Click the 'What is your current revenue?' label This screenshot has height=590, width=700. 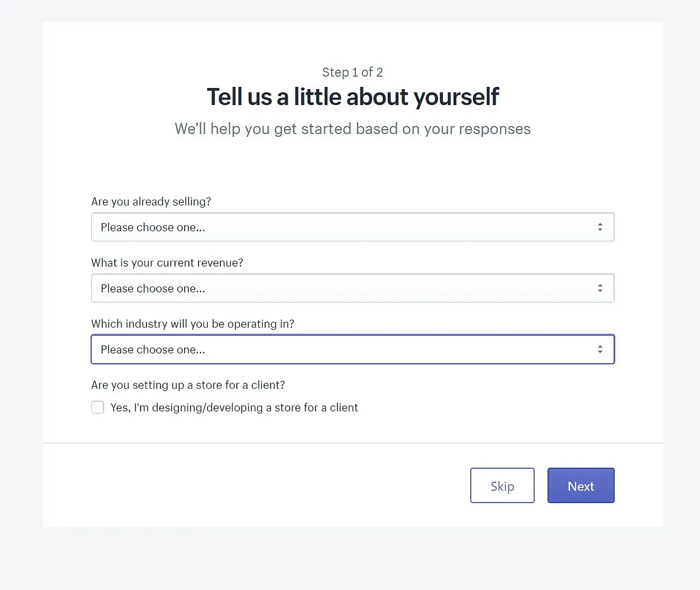click(x=167, y=263)
